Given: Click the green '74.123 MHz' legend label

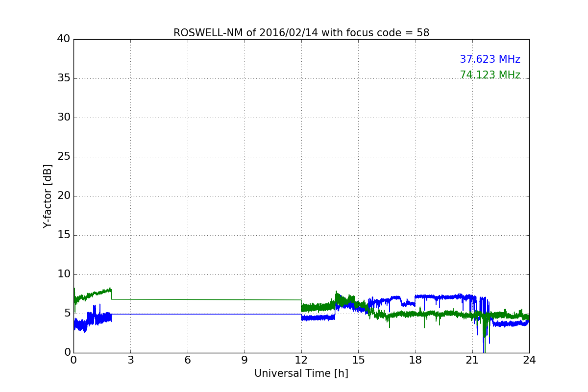Looking at the screenshot, I should (490, 75).
